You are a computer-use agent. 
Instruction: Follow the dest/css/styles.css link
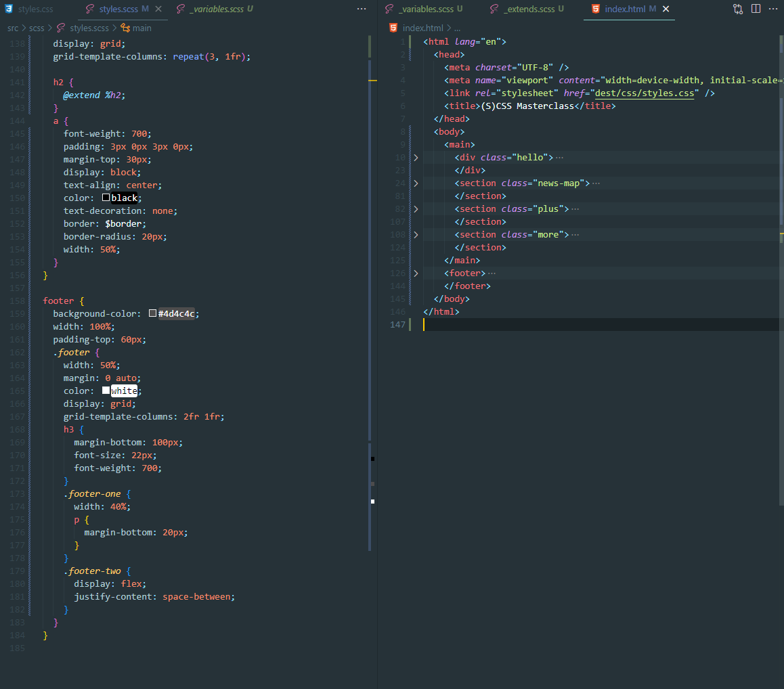645,93
